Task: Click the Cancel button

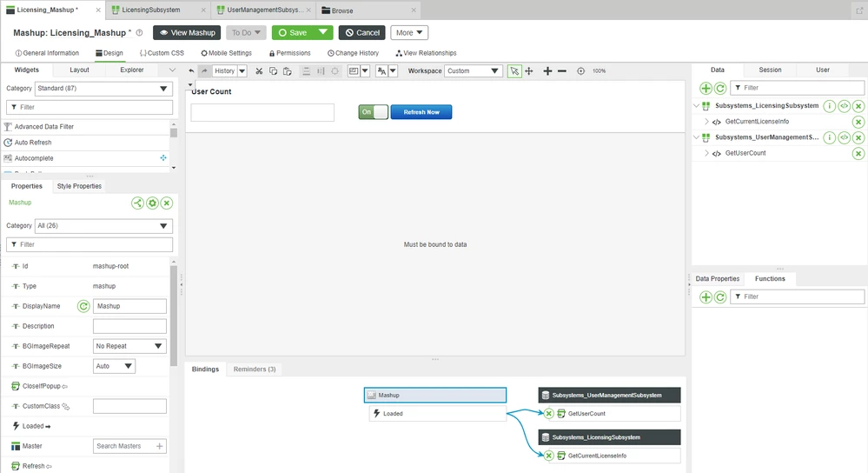Action: [x=362, y=33]
